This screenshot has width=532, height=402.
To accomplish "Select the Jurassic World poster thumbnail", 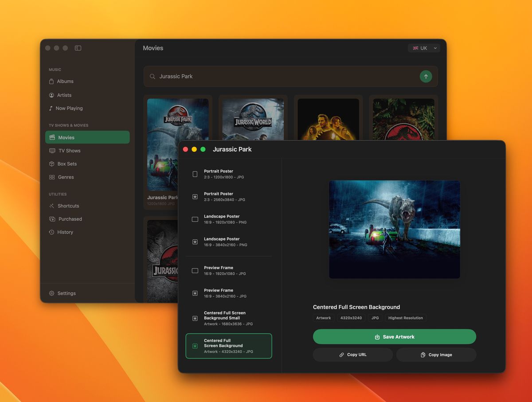I will point(253,119).
